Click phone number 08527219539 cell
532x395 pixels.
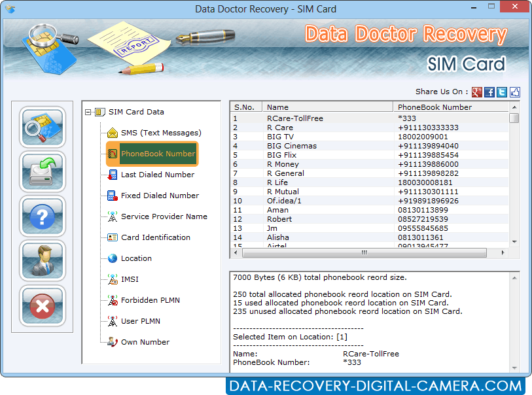tap(423, 219)
